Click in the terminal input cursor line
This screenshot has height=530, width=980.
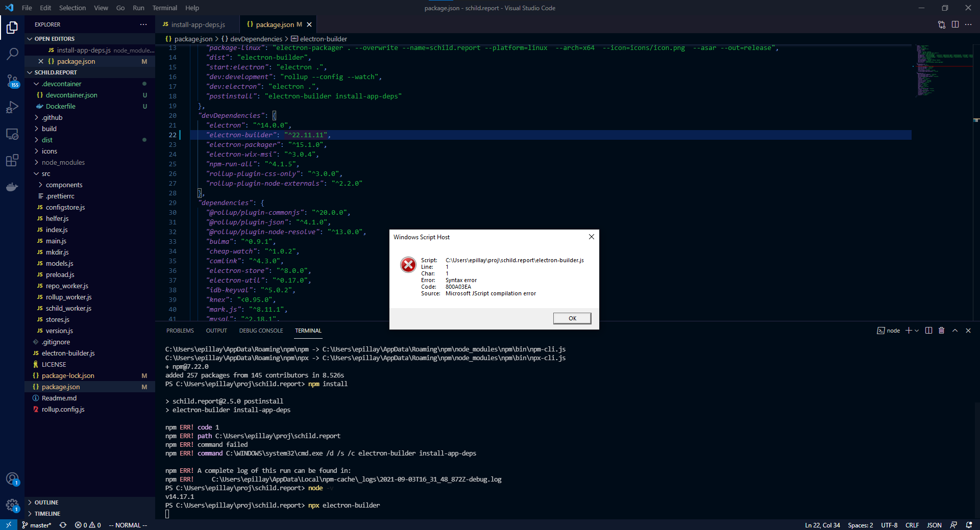point(167,514)
